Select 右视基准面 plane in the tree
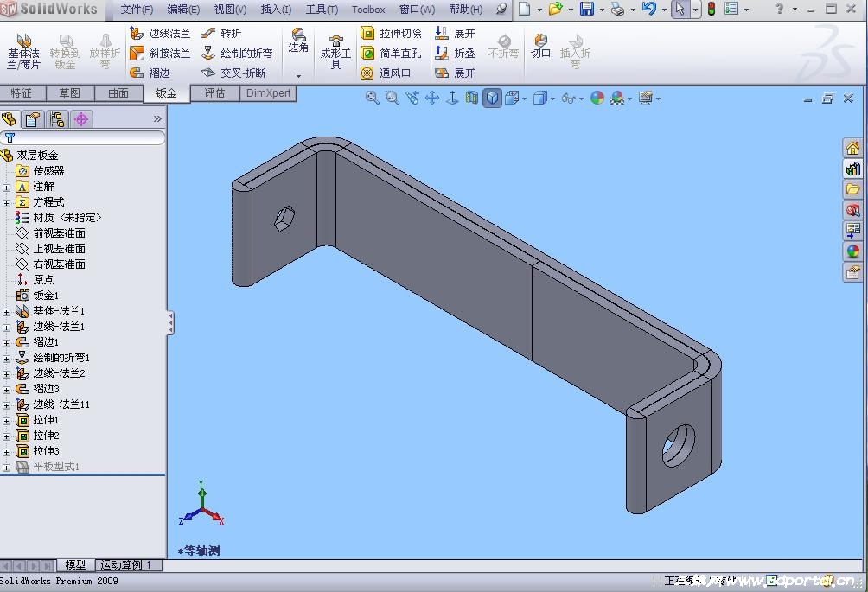Screen dimensions: 868x592 tap(50, 264)
